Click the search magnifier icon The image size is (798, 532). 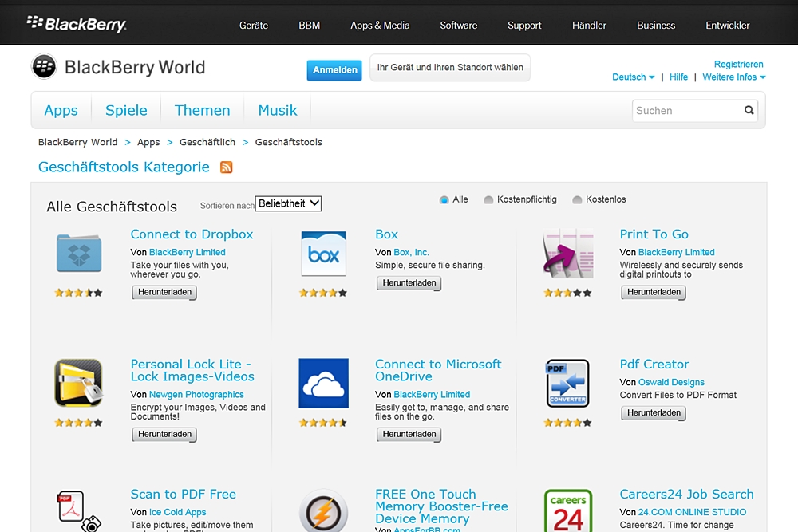coord(749,110)
